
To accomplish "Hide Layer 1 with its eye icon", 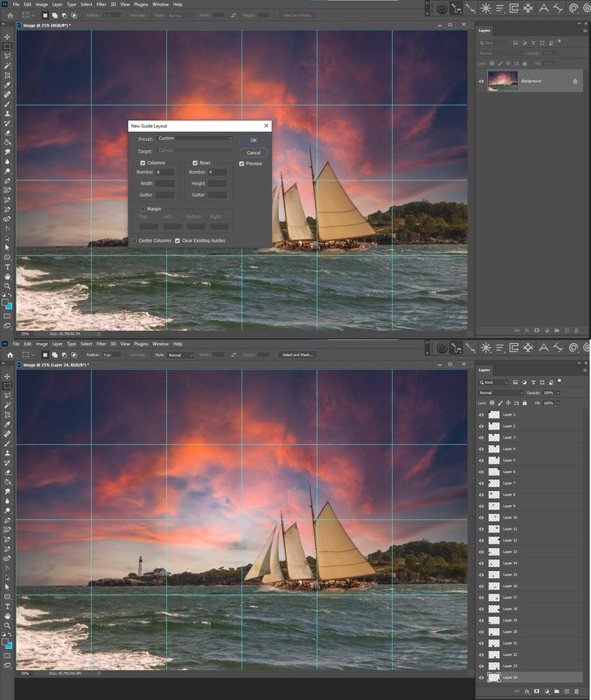I will (x=481, y=415).
